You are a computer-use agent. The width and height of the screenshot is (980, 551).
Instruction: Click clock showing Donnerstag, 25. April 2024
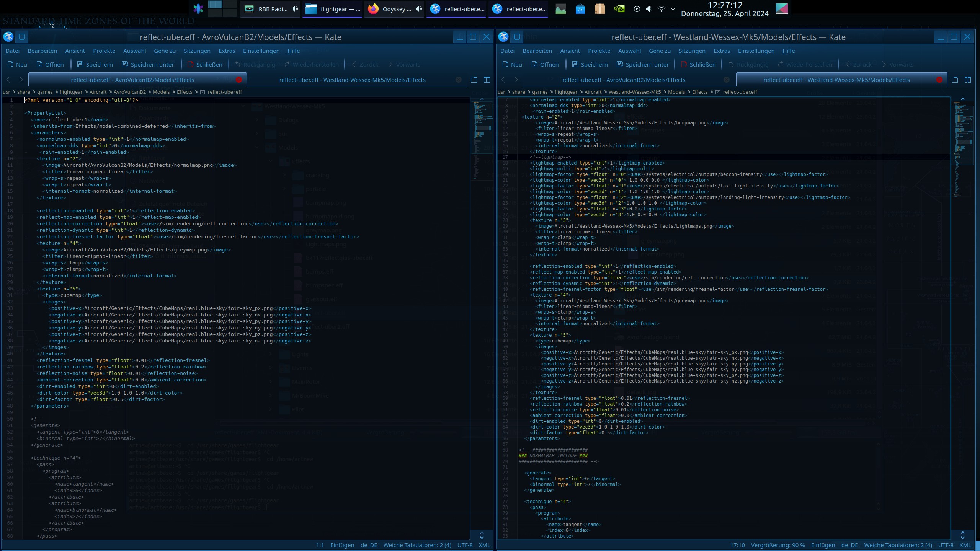[725, 9]
